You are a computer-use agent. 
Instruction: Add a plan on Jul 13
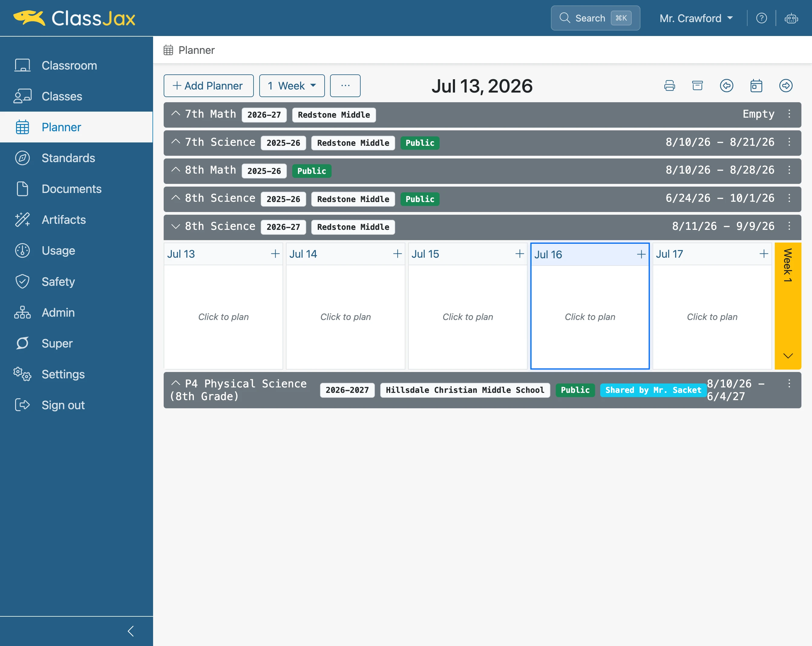[275, 254]
